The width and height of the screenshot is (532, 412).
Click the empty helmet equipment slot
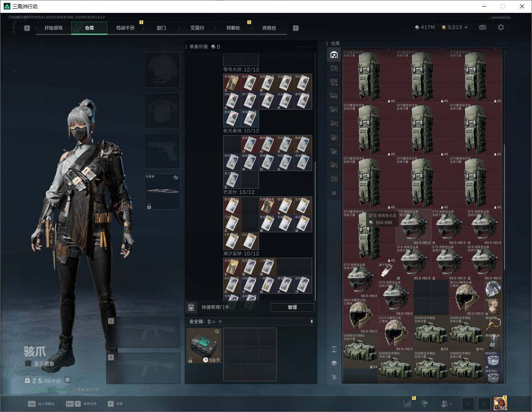tap(162, 69)
